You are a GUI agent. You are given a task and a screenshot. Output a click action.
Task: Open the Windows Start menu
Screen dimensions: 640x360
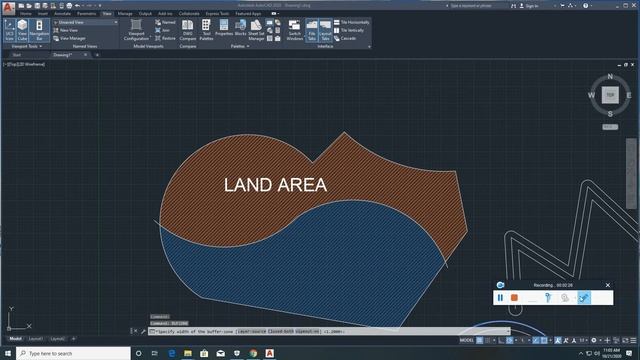(8, 353)
